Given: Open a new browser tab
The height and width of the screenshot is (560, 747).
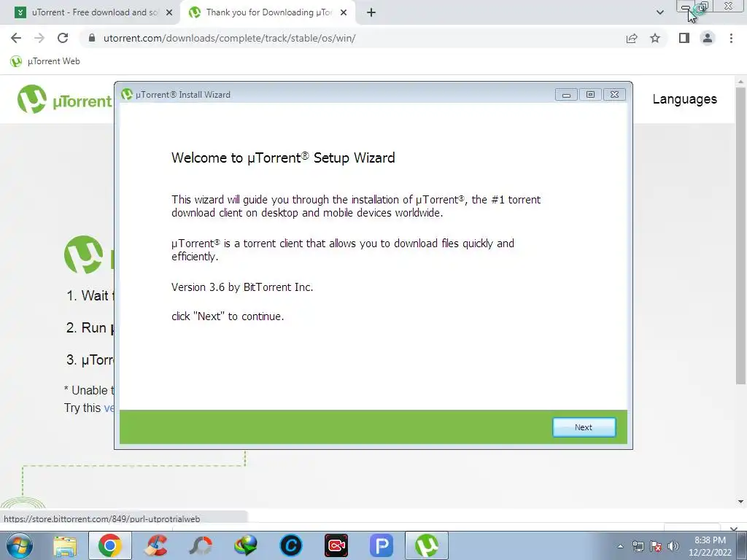Looking at the screenshot, I should [x=371, y=13].
